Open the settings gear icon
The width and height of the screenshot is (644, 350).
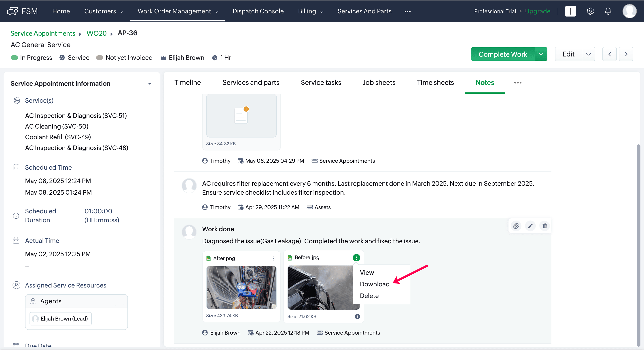[x=590, y=11]
